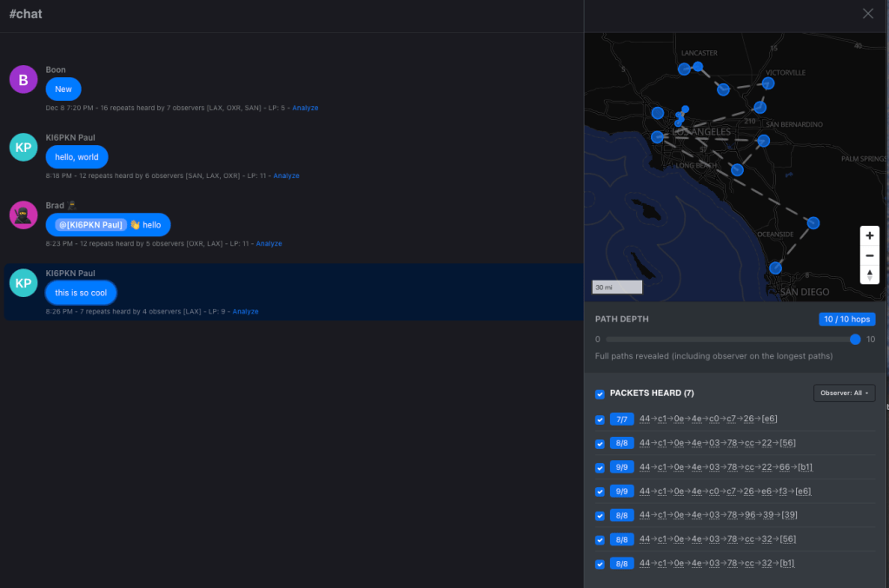Viewport: 889px width, 588px height.
Task: Toggle the Packets Heard master checkbox
Action: [x=600, y=394]
